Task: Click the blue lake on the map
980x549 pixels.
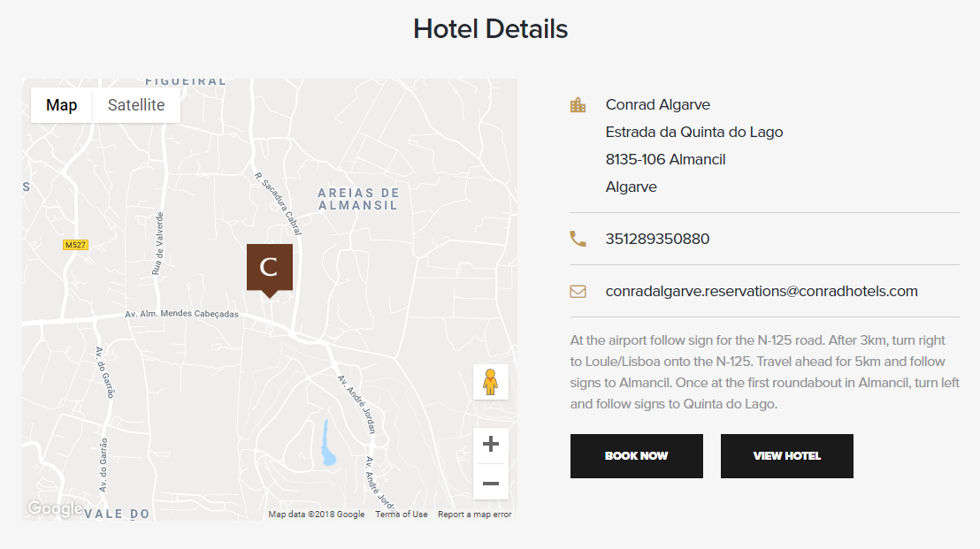Action: 327,445
